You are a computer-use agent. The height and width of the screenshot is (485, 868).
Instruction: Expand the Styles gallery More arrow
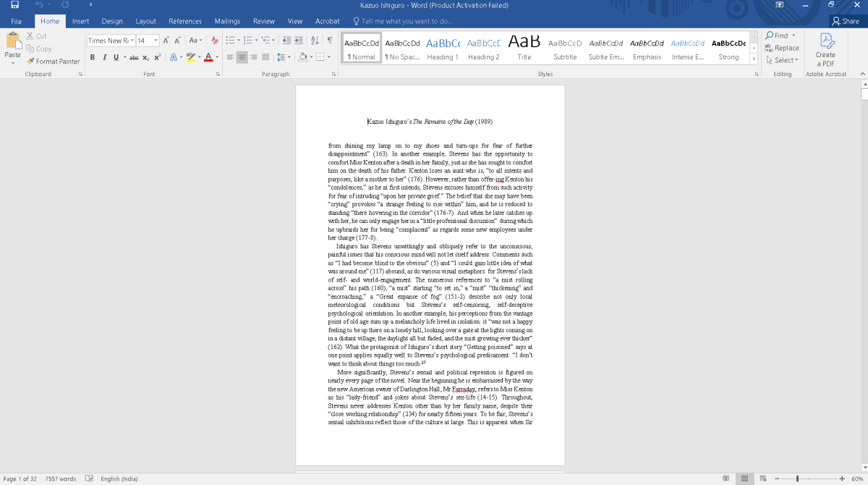(x=754, y=60)
